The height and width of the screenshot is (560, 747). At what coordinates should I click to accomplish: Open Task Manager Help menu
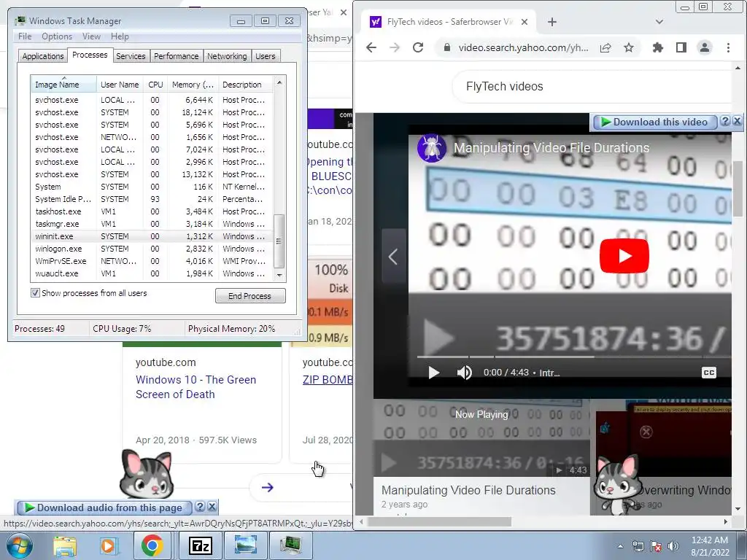120,36
